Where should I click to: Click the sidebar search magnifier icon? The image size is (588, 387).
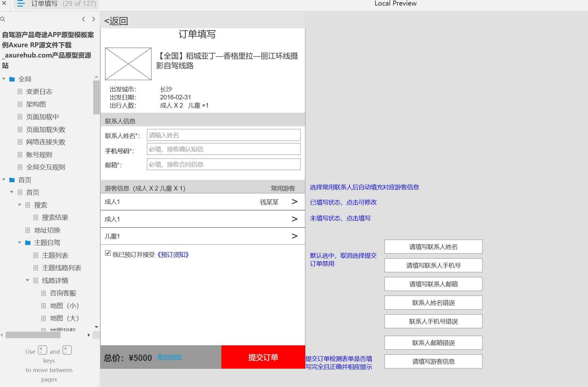(x=3, y=19)
